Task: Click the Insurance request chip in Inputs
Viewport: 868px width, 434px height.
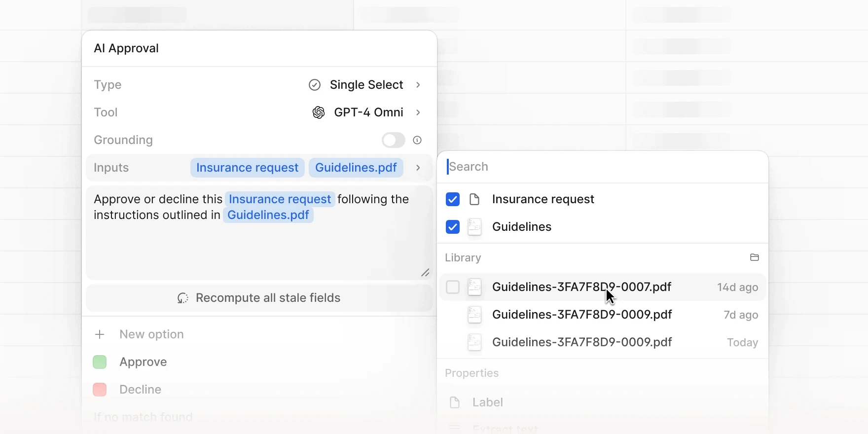Action: (x=248, y=168)
